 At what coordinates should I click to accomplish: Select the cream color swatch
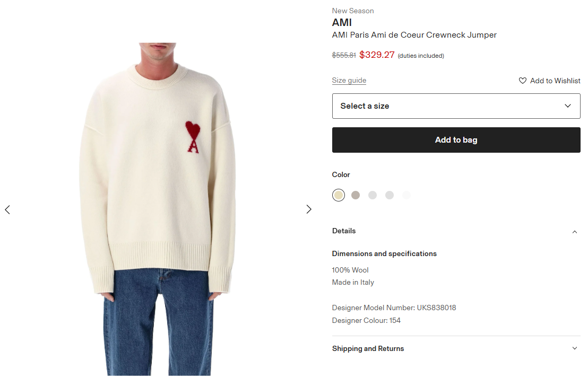pos(339,195)
